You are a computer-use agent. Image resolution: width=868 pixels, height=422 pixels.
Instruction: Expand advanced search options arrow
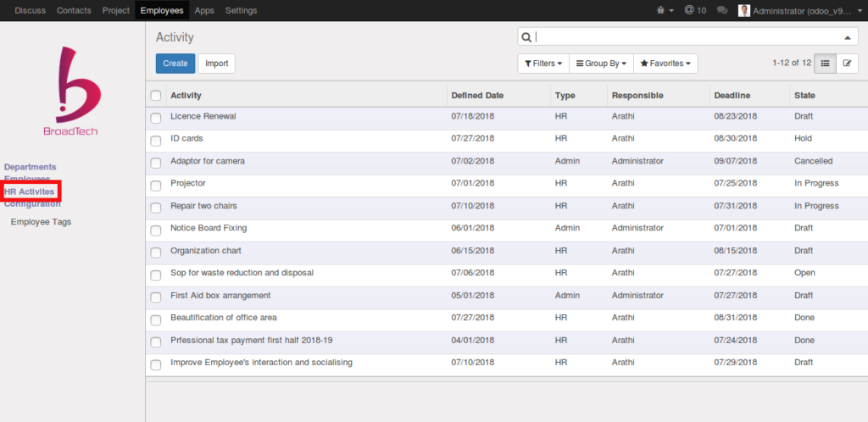pos(847,37)
